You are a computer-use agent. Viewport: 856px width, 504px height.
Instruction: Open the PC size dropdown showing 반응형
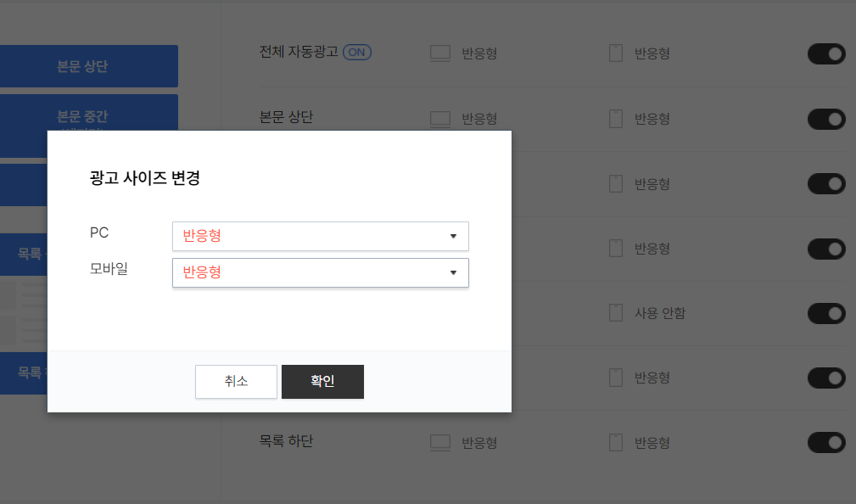(x=320, y=236)
